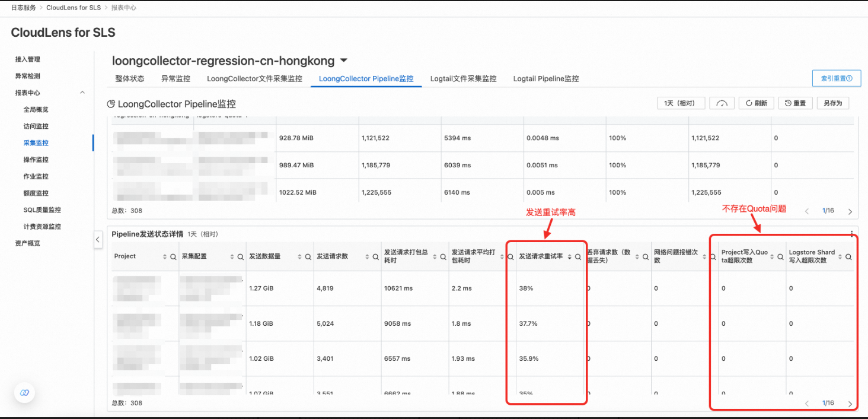Go to next page in Pipeline发送状态详情 table

[850, 404]
